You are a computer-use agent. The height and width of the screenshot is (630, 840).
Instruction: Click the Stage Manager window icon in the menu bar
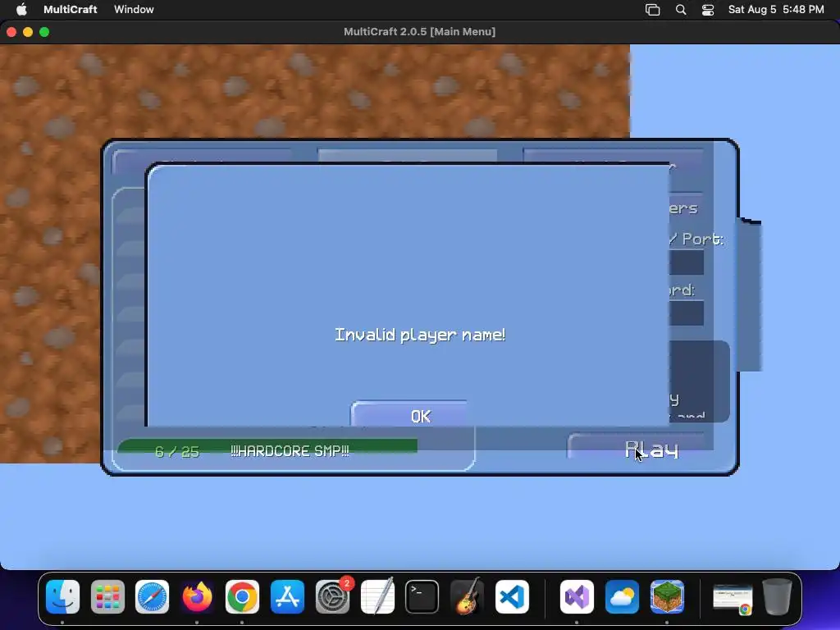(652, 10)
